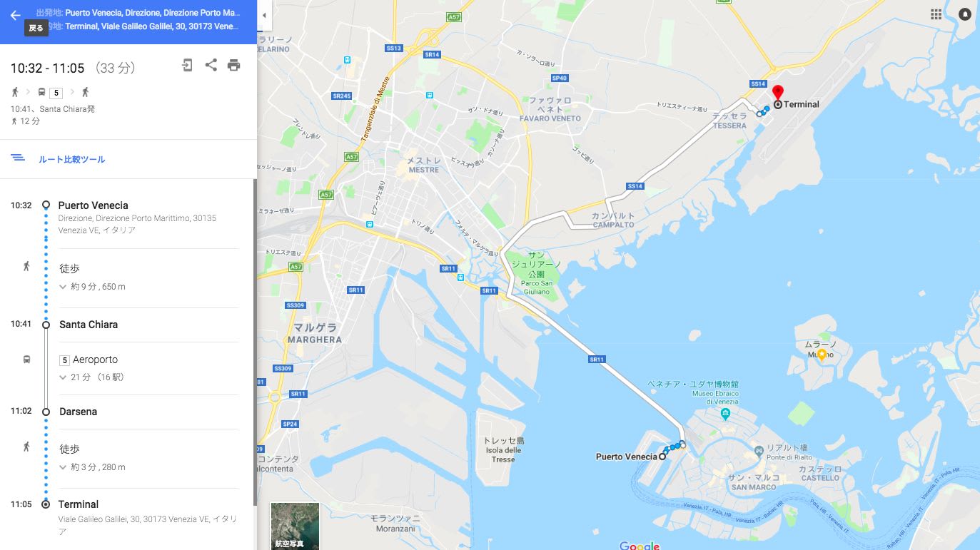980x550 pixels.
Task: Send directions to phone icon
Action: [x=187, y=66]
